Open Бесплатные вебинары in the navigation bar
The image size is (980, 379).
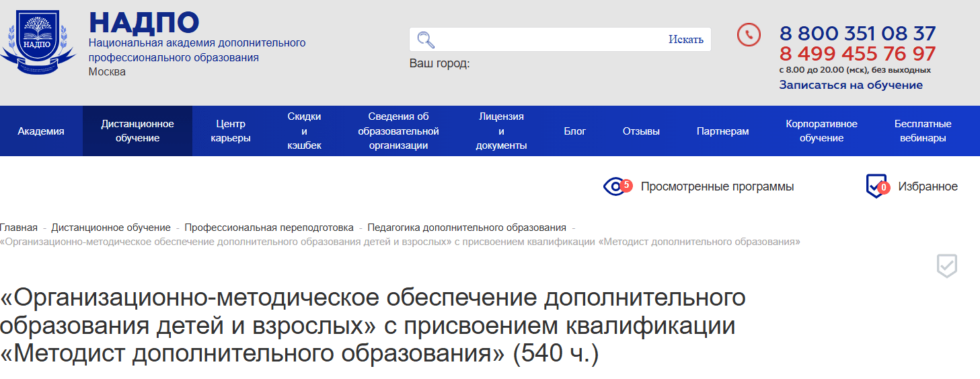(x=922, y=131)
